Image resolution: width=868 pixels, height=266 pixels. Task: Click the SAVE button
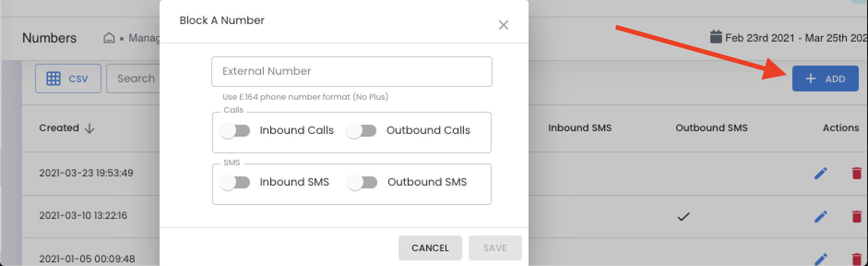(x=495, y=248)
